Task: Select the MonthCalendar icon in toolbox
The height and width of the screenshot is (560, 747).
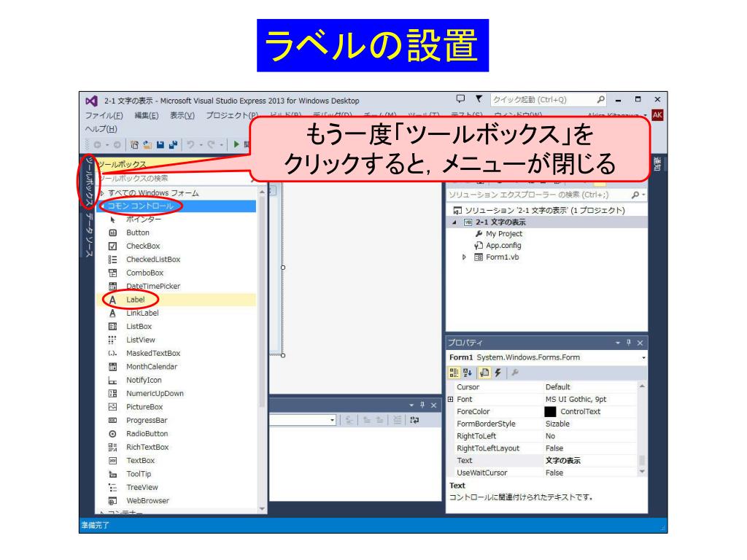Action: click(x=113, y=367)
